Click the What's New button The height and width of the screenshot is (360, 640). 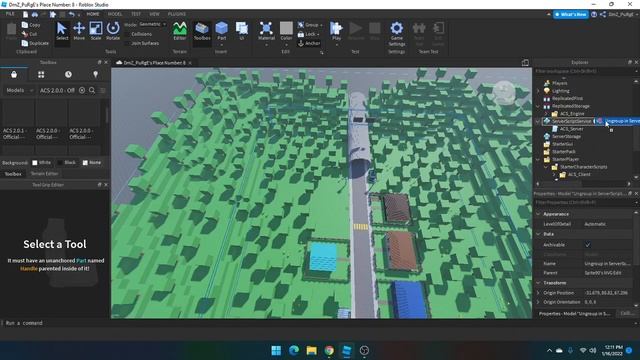pos(571,14)
